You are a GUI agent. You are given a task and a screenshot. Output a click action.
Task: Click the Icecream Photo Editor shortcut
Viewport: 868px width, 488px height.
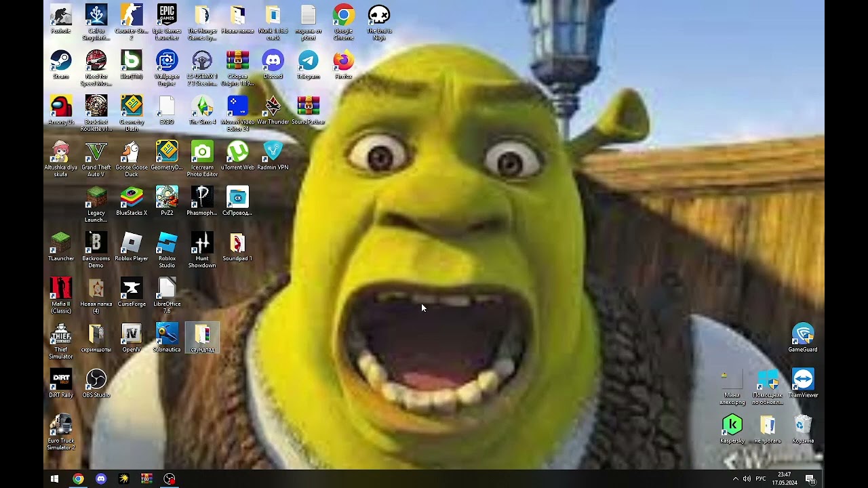[x=202, y=159]
